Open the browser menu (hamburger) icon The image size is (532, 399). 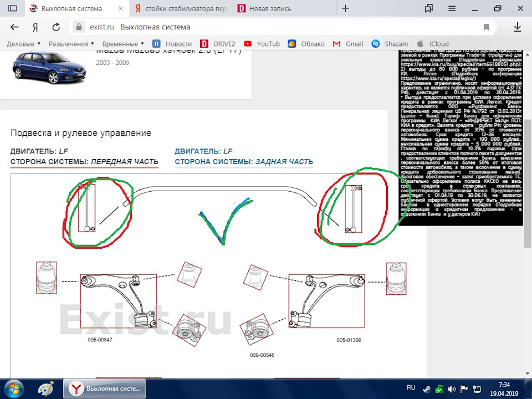click(x=452, y=8)
